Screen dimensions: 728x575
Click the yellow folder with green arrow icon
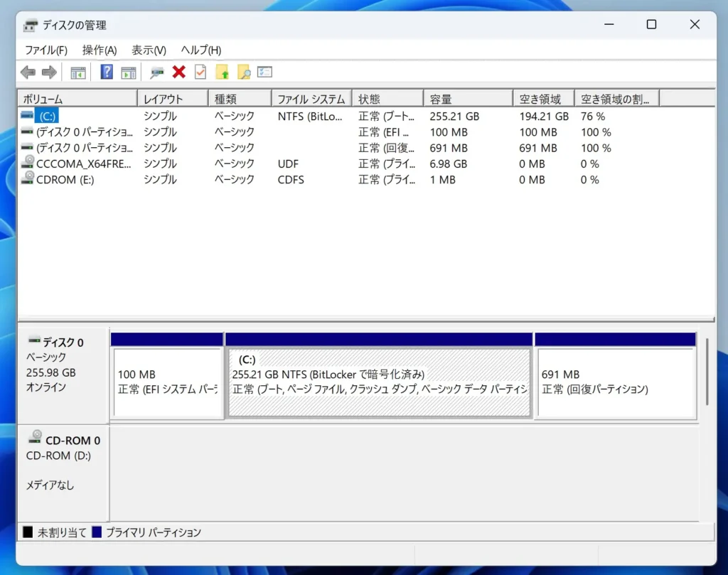click(223, 72)
